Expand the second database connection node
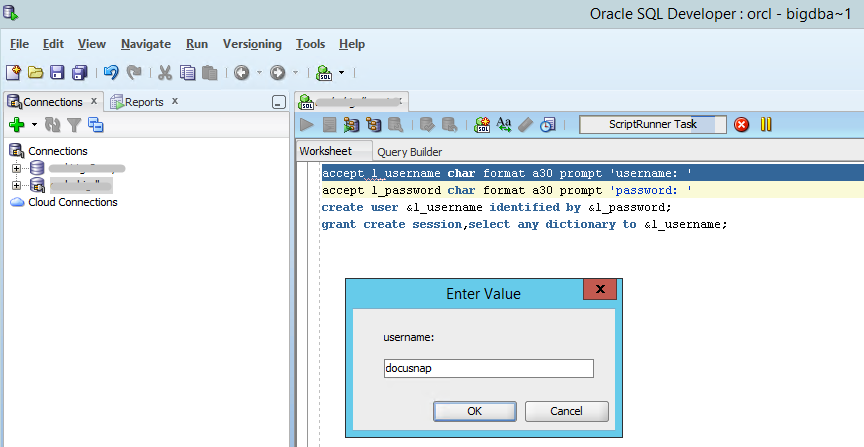The width and height of the screenshot is (864, 447). coord(16,185)
